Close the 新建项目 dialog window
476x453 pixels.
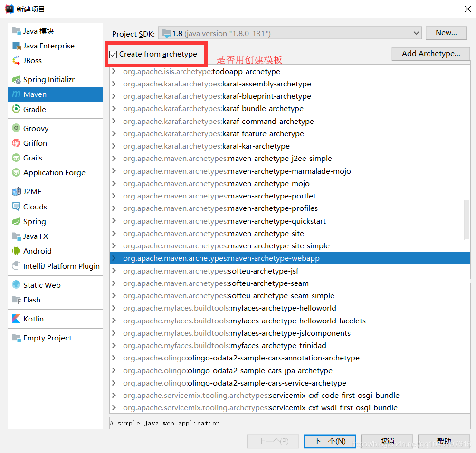pyautogui.click(x=467, y=9)
